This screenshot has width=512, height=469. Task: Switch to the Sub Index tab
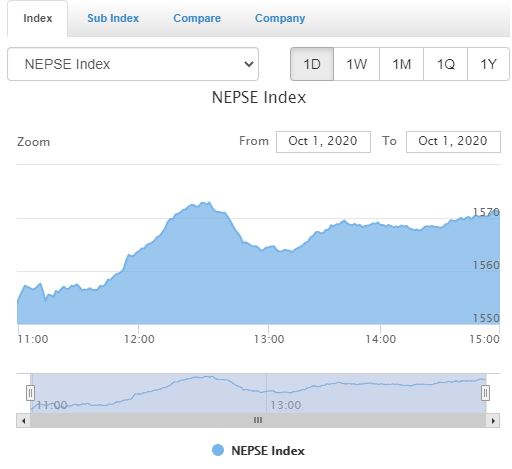point(113,18)
